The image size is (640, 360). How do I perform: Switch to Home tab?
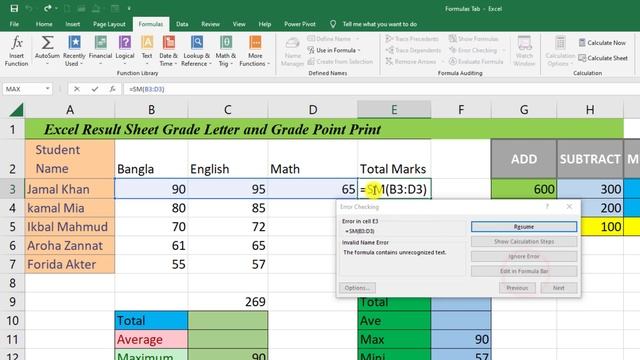(44, 24)
